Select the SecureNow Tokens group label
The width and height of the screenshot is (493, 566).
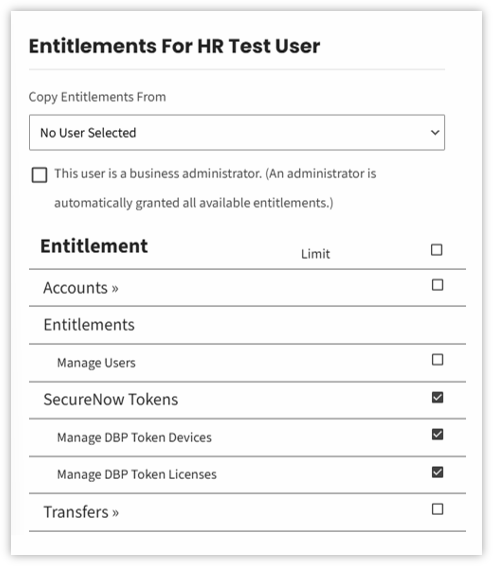pos(111,400)
